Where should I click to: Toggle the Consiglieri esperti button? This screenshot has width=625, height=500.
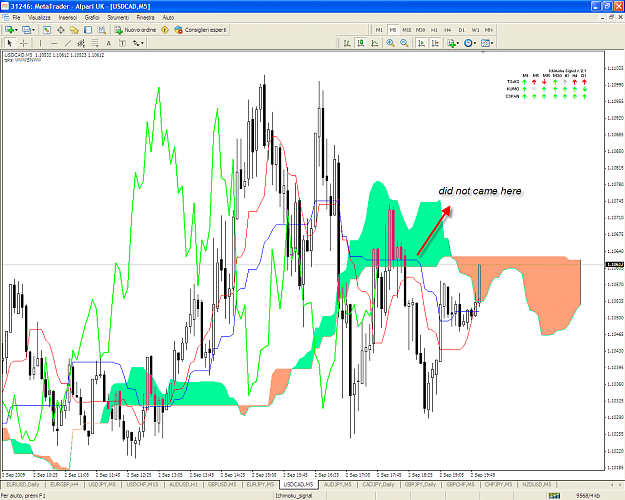pos(200,30)
